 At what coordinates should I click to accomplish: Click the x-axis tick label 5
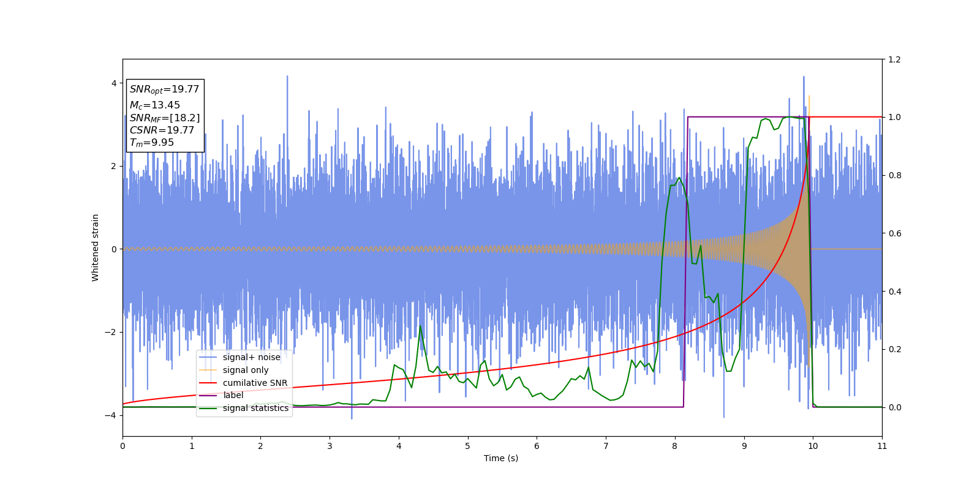(468, 446)
